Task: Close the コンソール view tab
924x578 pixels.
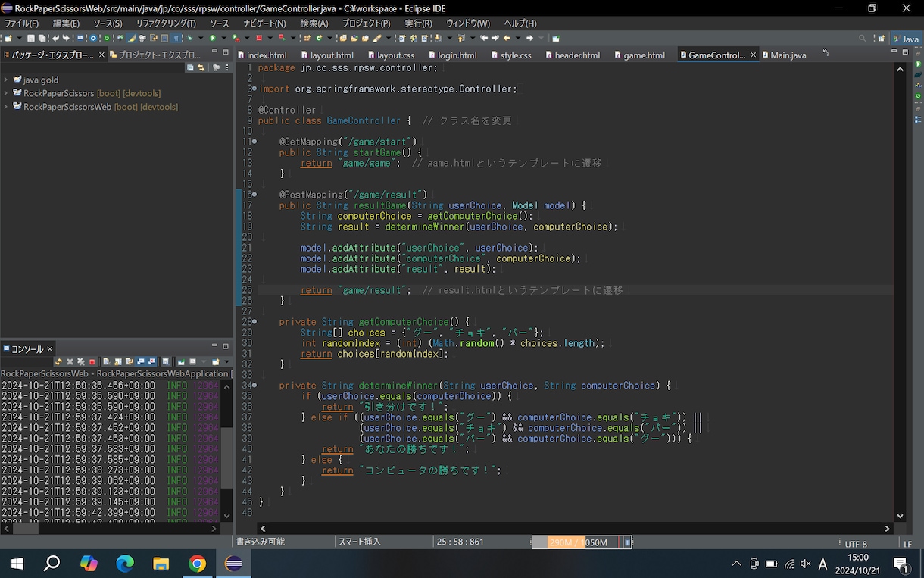Action: click(x=51, y=349)
